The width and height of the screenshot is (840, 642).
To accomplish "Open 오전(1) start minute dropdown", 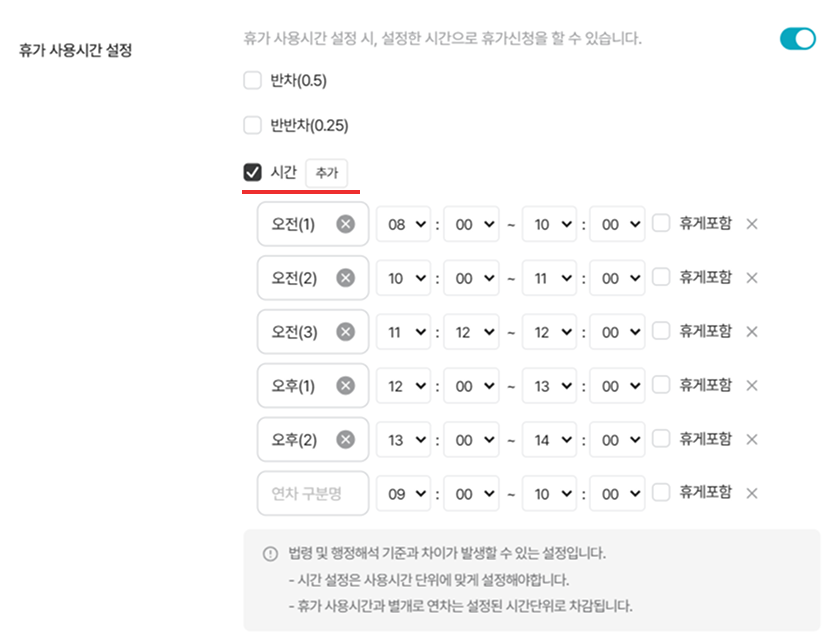I will [x=471, y=224].
